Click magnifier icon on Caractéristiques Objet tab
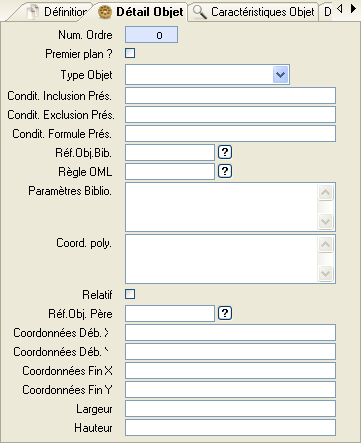Screen dimensions: 361x443 (x=200, y=12)
